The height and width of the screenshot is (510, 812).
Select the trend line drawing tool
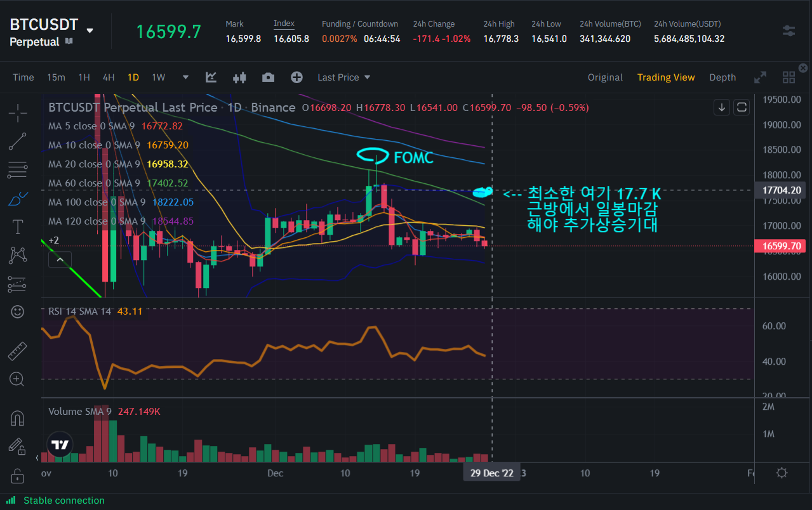(x=18, y=141)
